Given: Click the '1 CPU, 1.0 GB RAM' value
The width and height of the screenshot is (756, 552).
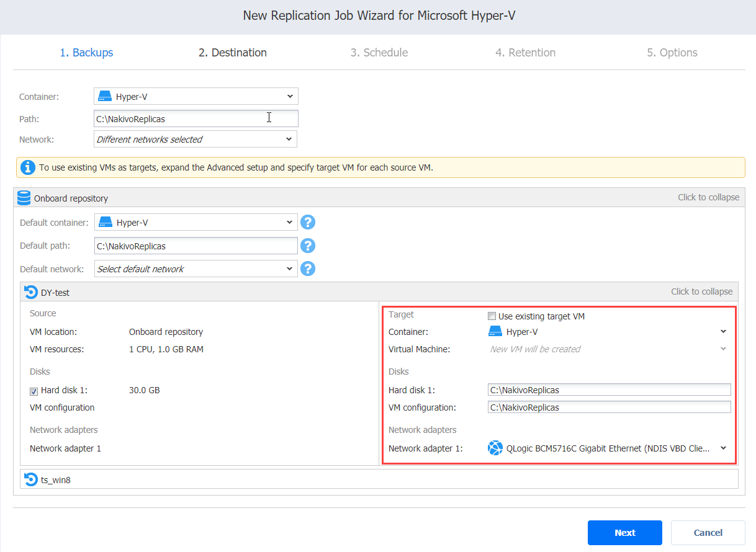Looking at the screenshot, I should [166, 349].
